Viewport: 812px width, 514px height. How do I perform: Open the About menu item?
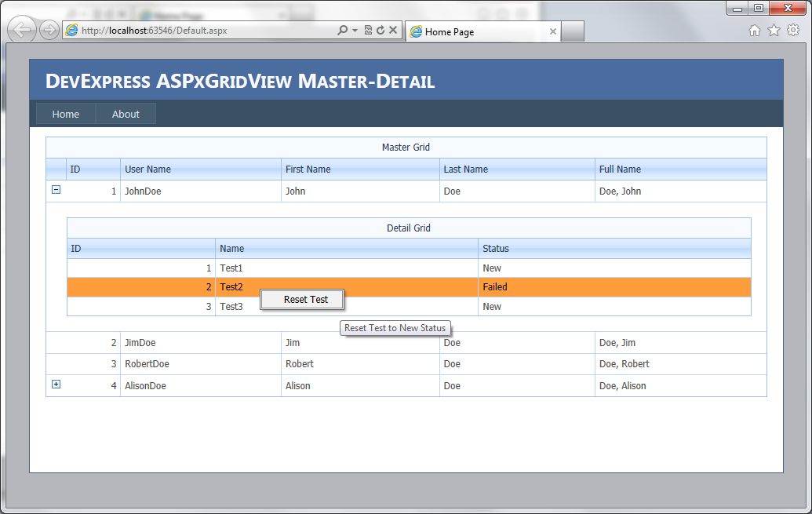coord(126,114)
